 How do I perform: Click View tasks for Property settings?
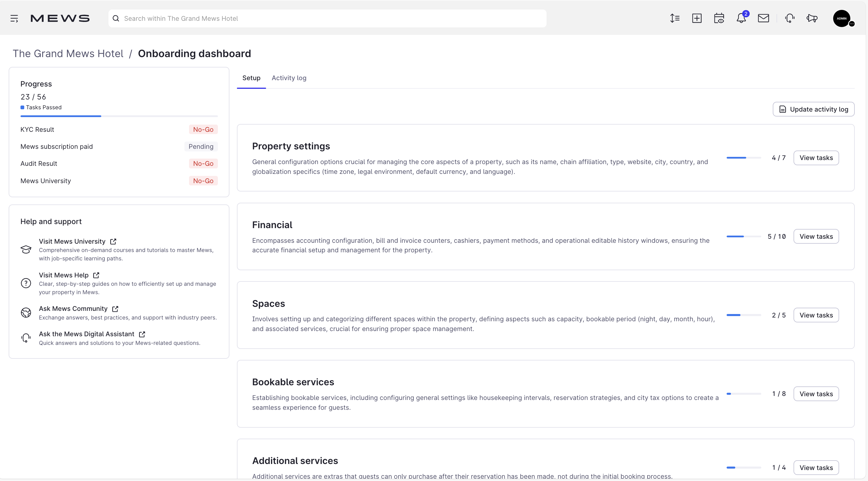pos(816,158)
